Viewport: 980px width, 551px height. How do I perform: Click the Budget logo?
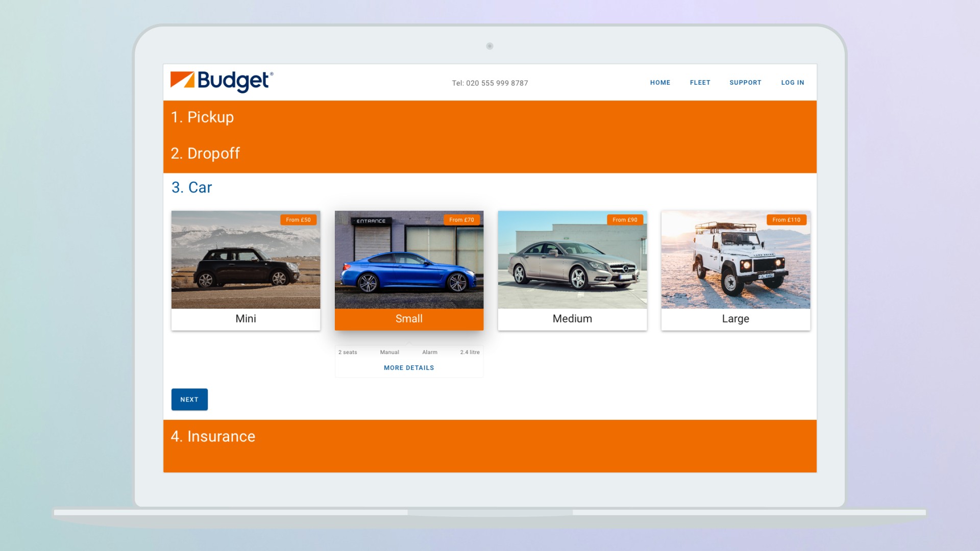click(x=222, y=82)
